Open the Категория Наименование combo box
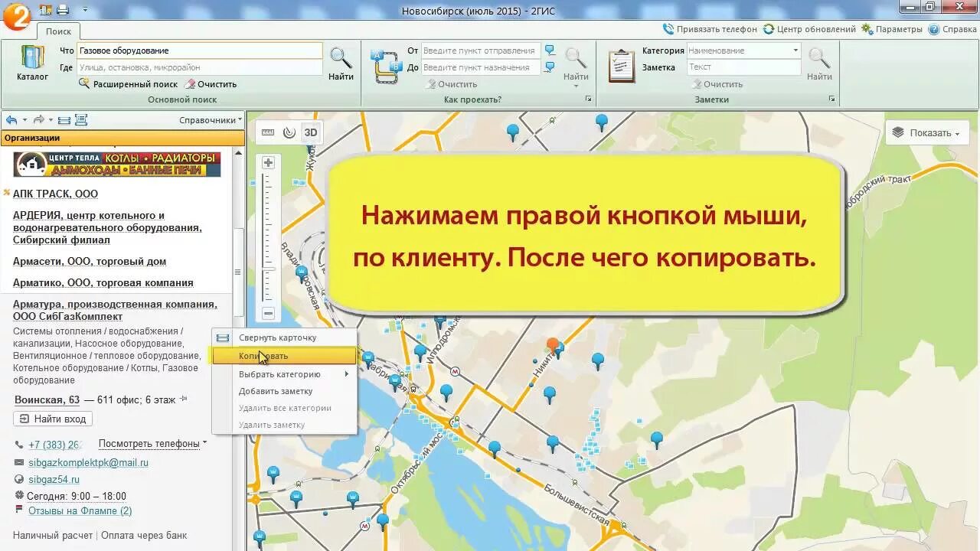 [x=743, y=51]
